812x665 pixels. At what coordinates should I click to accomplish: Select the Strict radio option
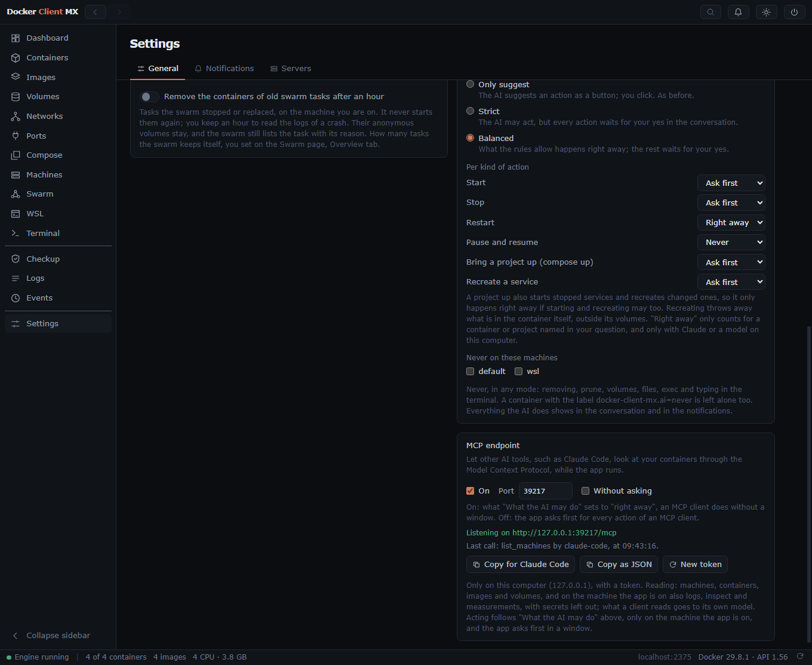coord(470,111)
